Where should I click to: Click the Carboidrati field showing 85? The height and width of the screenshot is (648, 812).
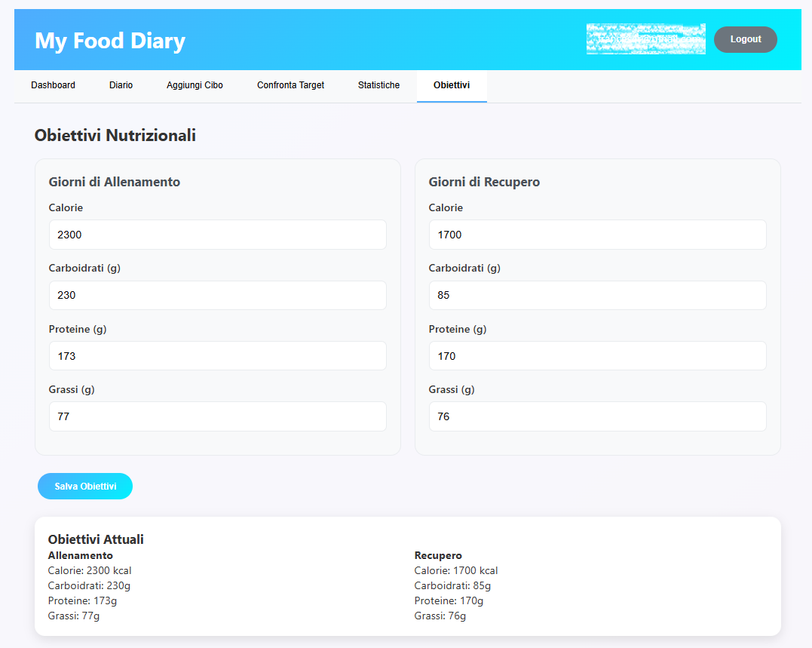coord(597,295)
